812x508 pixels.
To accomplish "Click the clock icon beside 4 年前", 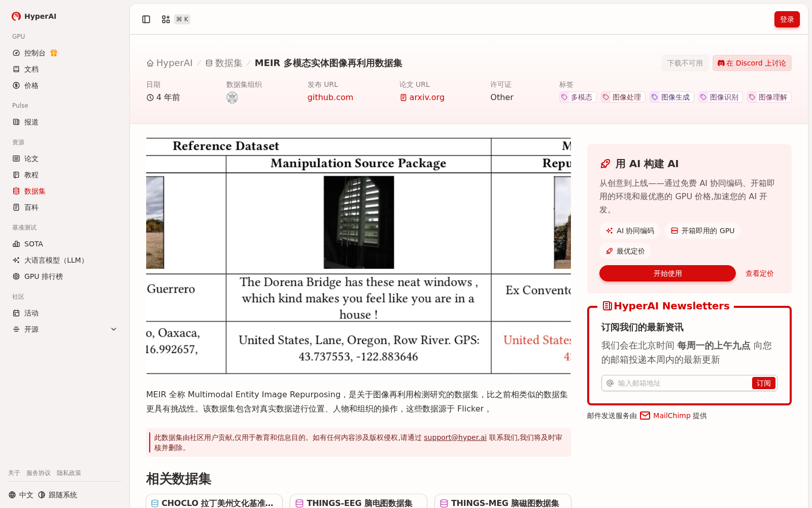I will point(150,98).
